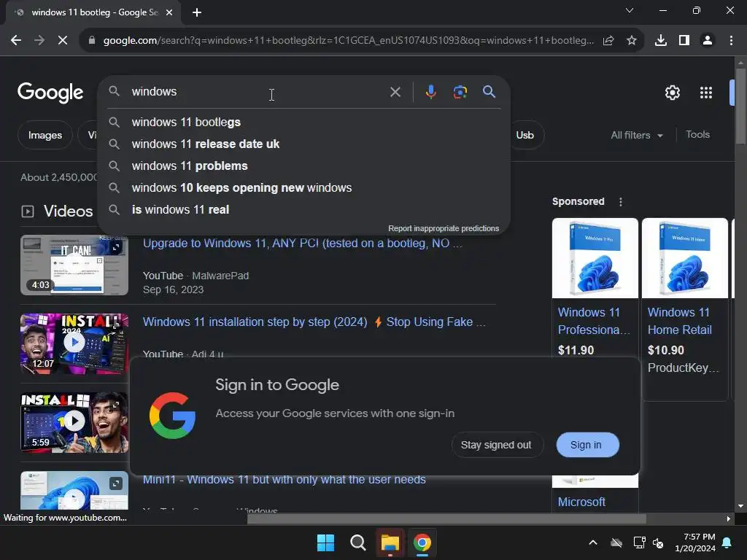Open Mini11 Windows 11 video link

[284, 480]
